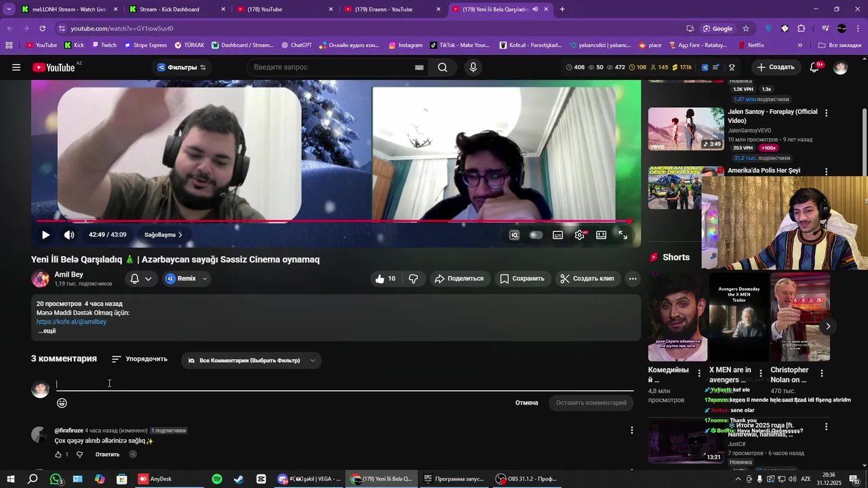The image size is (868, 488).
Task: Open player settings gear icon
Action: tap(580, 235)
